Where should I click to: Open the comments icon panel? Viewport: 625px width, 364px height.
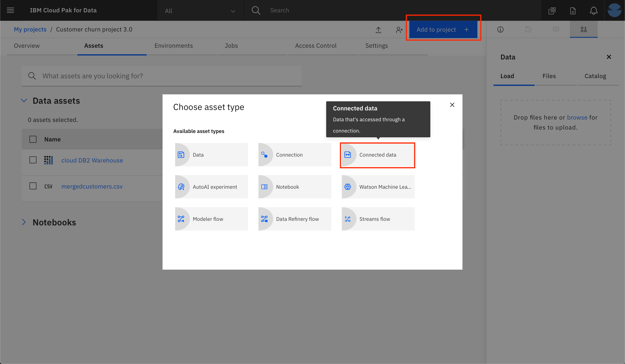(556, 30)
